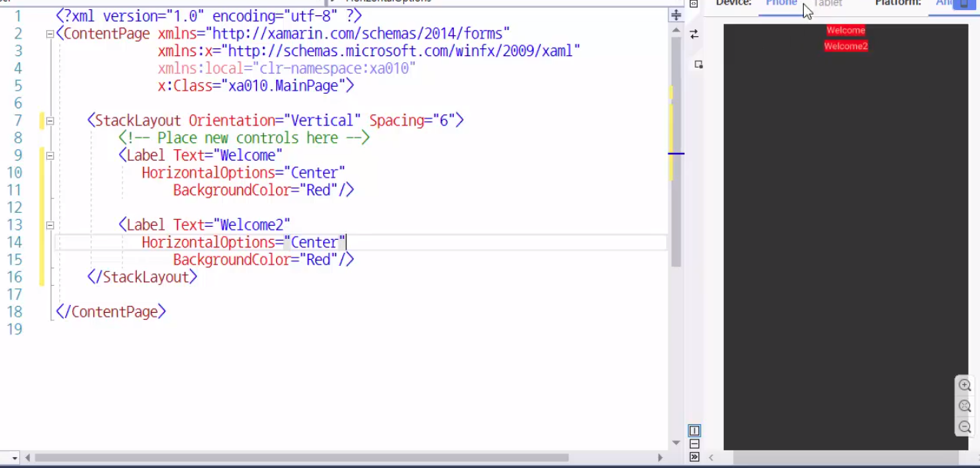Click the design view icon above Swap Panes
Viewport: 980px width, 468px height.
693,4
